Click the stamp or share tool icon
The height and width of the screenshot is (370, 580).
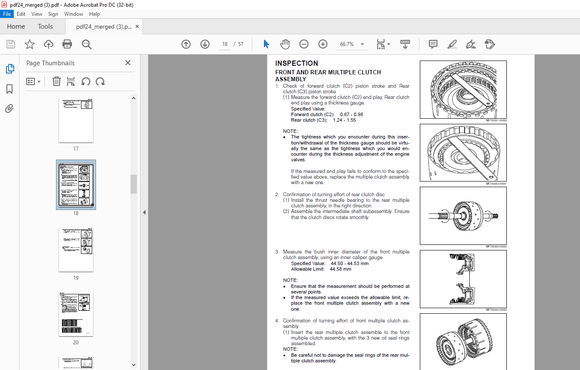[490, 44]
